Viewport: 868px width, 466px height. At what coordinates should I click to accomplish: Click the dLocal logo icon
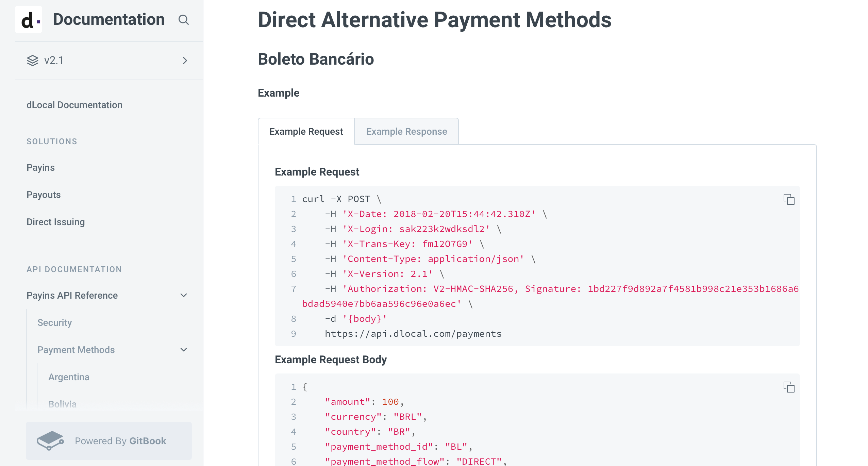point(29,20)
